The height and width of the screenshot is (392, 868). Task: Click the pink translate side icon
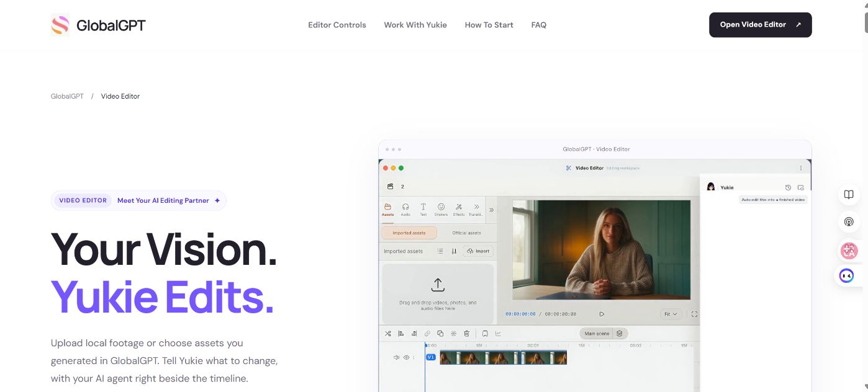(849, 251)
